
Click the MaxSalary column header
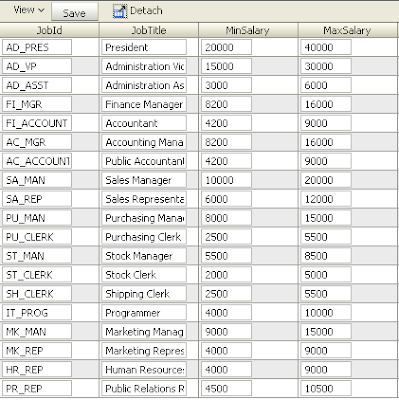[x=347, y=30]
